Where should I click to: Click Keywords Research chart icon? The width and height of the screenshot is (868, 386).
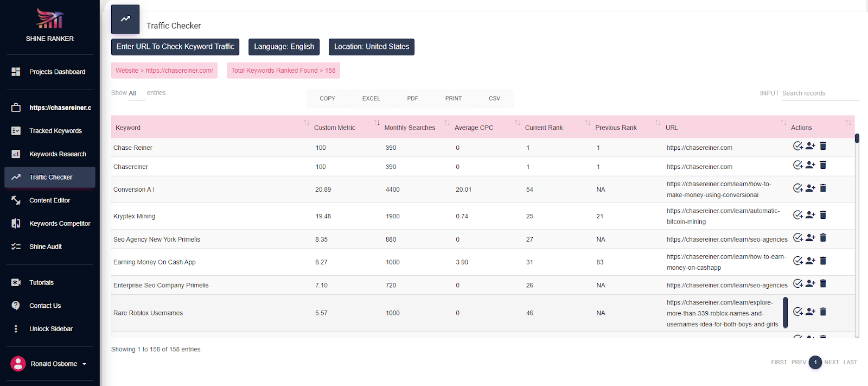click(x=16, y=154)
